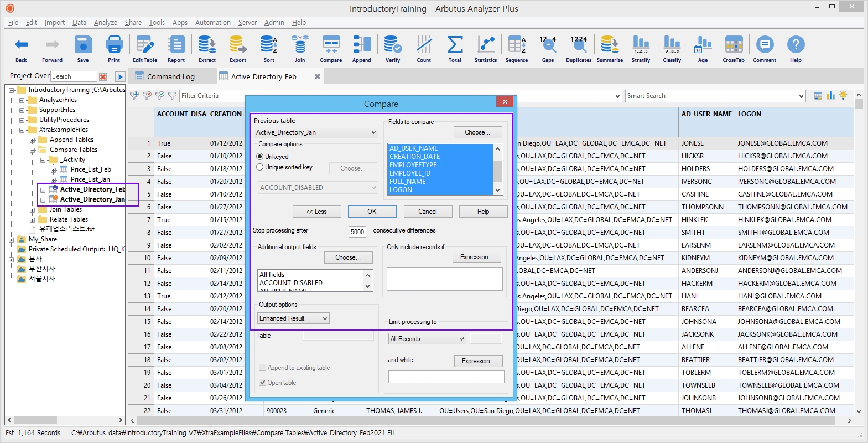Collapse the Compare Tables folder node
This screenshot has height=443, width=868.
click(33, 150)
